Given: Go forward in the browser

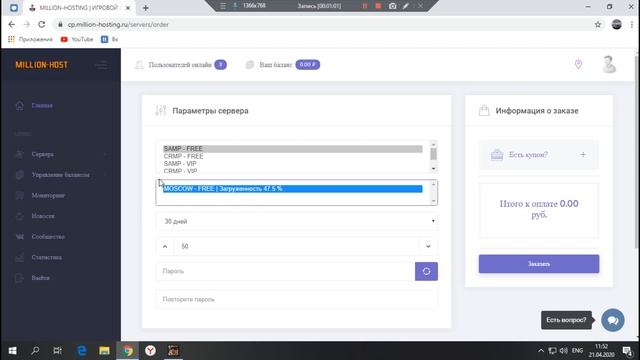Looking at the screenshot, I should tap(27, 24).
